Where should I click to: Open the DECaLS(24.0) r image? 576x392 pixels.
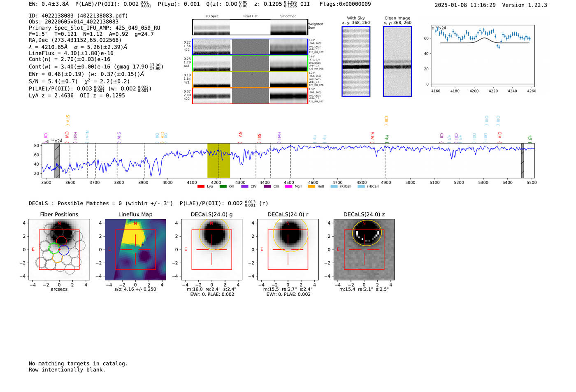click(x=288, y=249)
